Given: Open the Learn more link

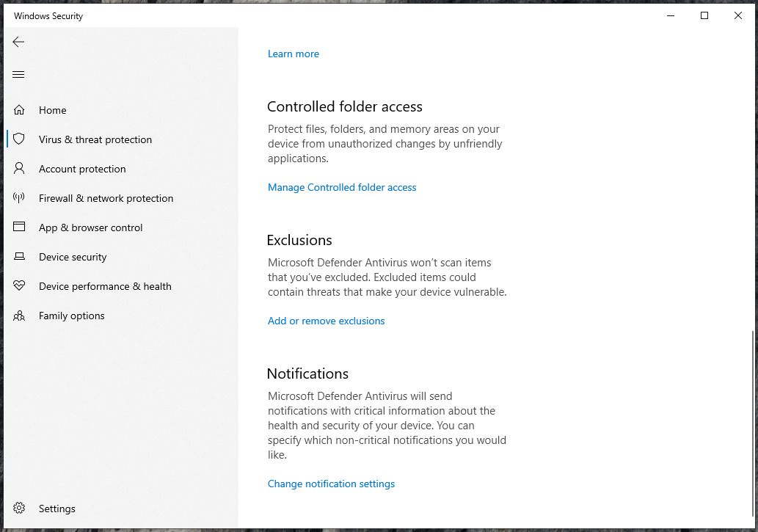Looking at the screenshot, I should (x=294, y=54).
